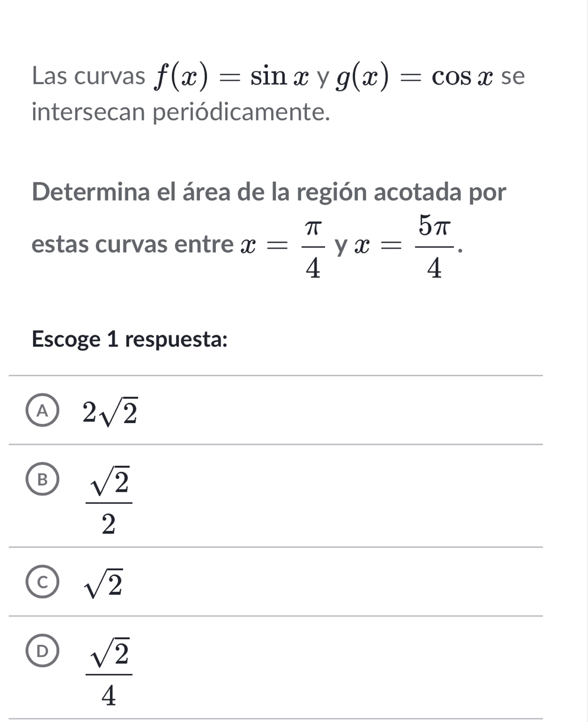
Task: Click the words 'estas curvas entre'
Action: [x=133, y=245]
